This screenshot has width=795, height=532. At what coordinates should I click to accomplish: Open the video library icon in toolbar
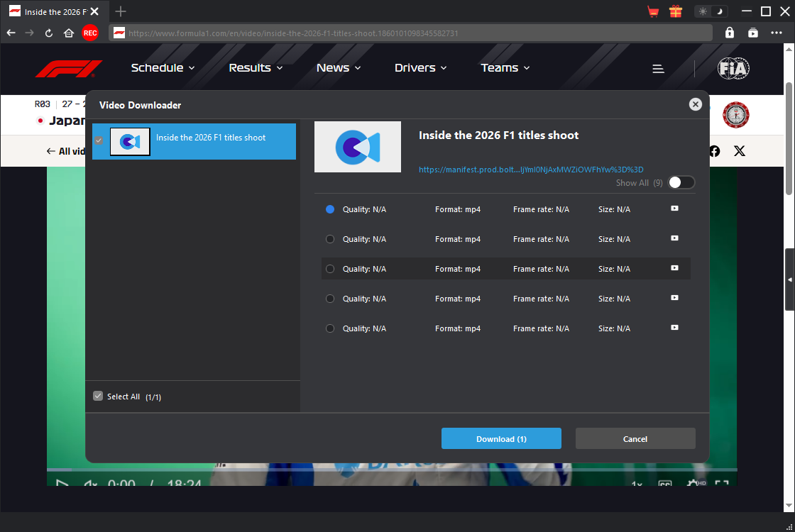click(753, 33)
